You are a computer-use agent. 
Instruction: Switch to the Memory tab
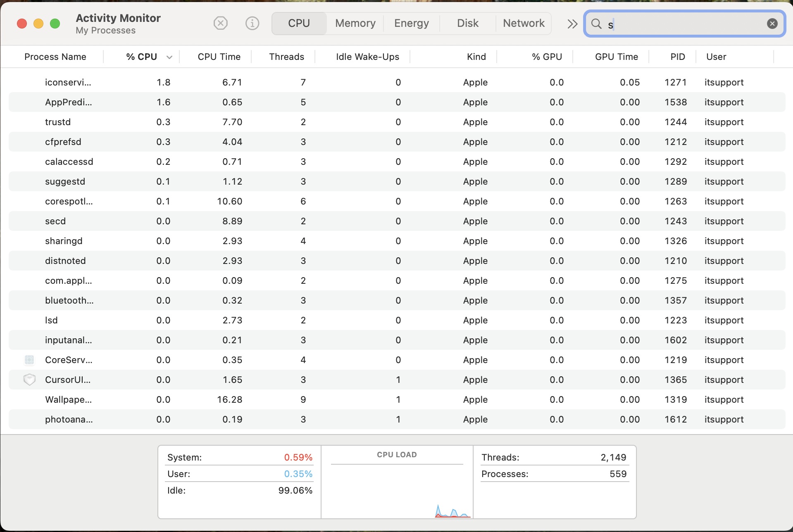point(355,23)
